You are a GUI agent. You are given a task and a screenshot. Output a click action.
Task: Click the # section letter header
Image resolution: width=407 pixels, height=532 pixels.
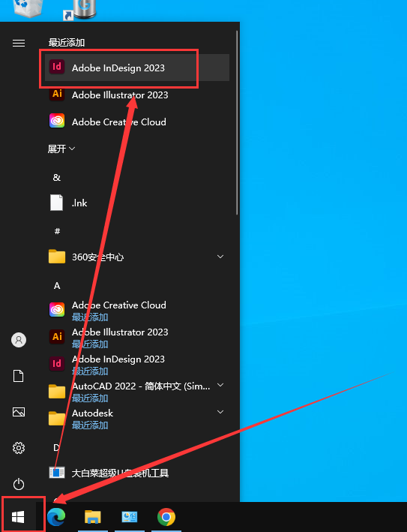pyautogui.click(x=57, y=231)
